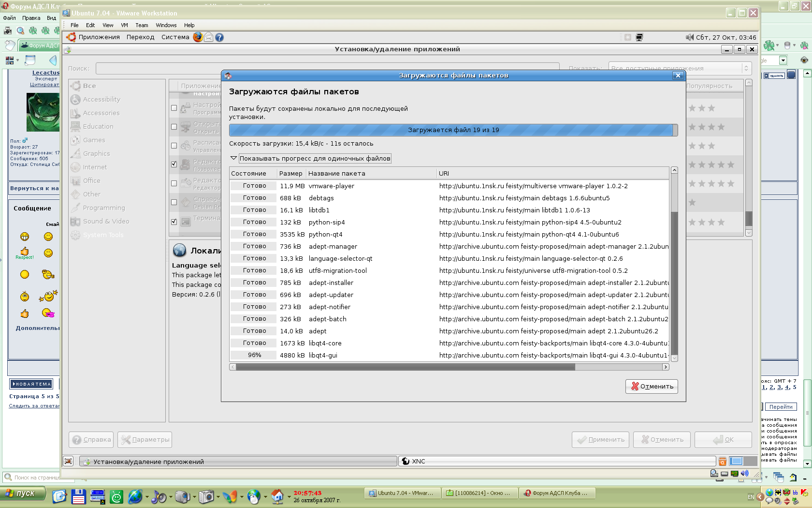Click the volume speaker icon in panel
Viewport: 812px width, 508px height.
pos(689,37)
